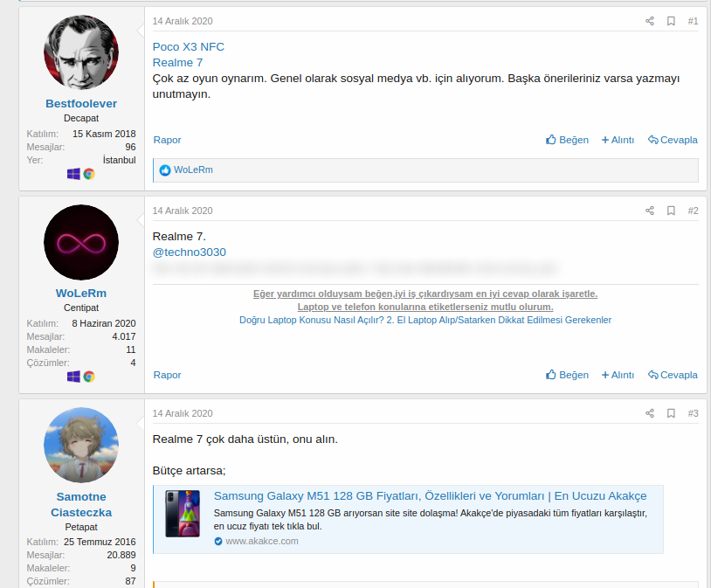Click Bestfoolever's message count '96'
This screenshot has height=588, width=711.
tap(130, 147)
